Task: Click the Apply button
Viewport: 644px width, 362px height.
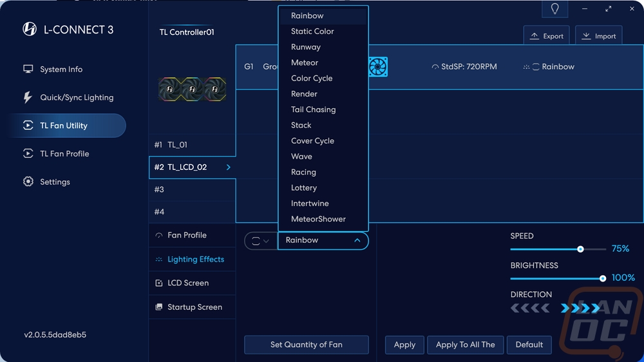Action: click(404, 345)
